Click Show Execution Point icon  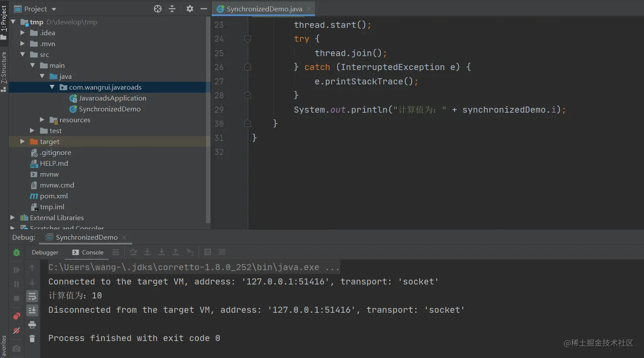point(116,252)
